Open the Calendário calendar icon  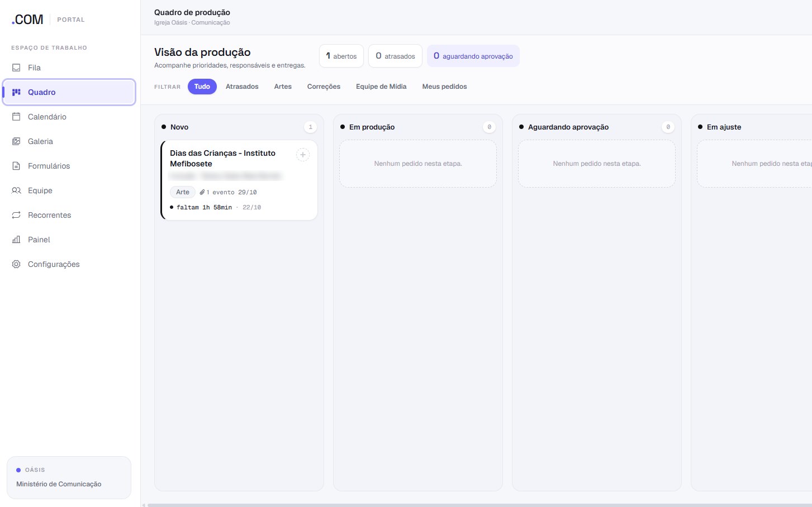(x=16, y=117)
